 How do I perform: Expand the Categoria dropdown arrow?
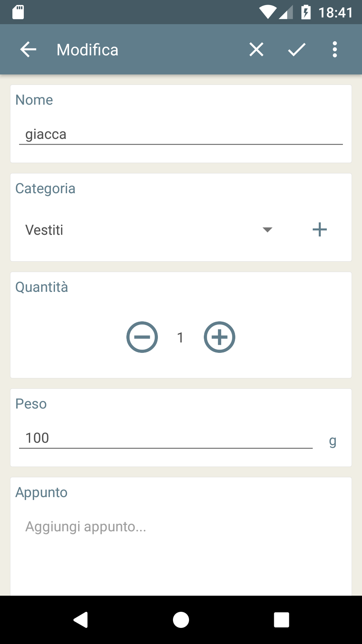point(267,230)
